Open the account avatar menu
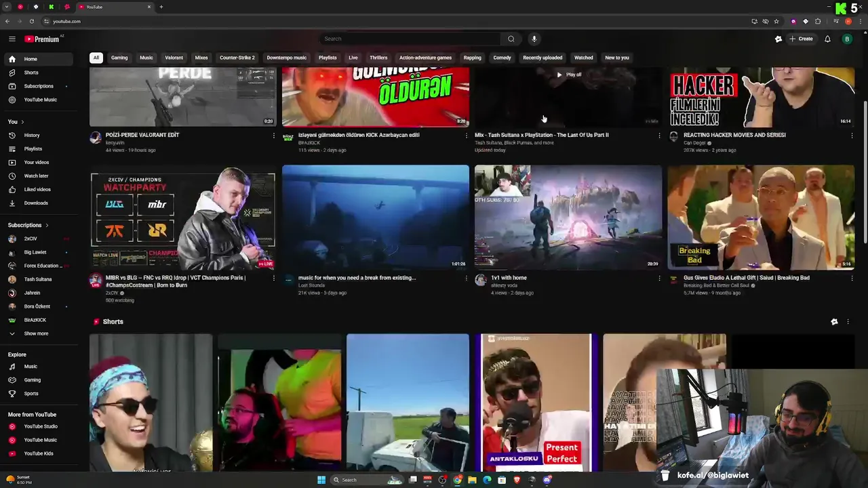Screen dimensions: 868x488 click(x=847, y=39)
